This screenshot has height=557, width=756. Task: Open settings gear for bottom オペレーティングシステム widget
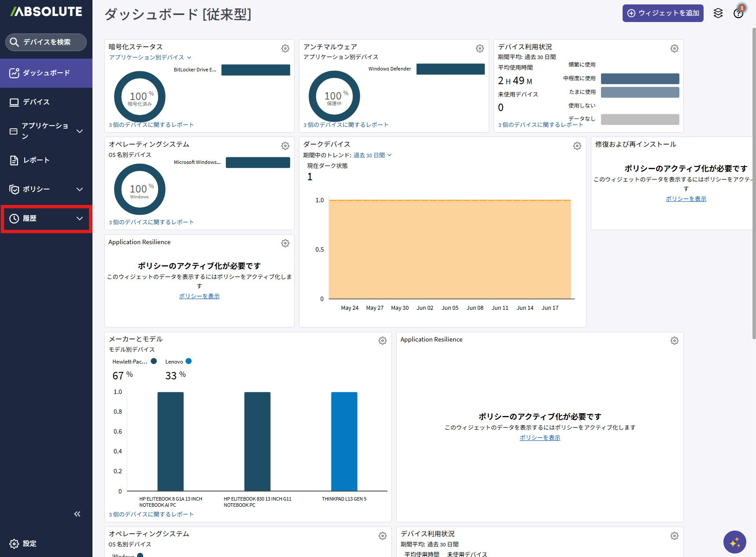(x=383, y=536)
